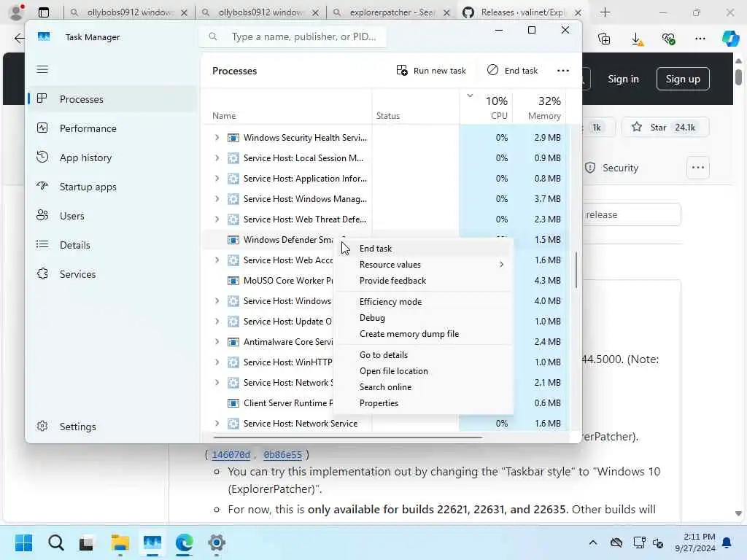The width and height of the screenshot is (747, 560).
Task: Show hidden icons in system tray
Action: pyautogui.click(x=592, y=542)
